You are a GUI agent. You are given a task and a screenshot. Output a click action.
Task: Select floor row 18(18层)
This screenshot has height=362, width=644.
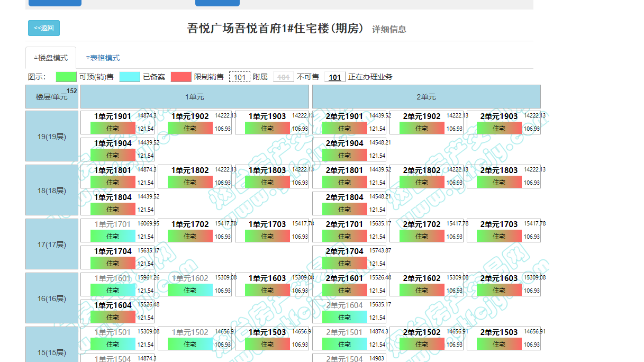tap(52, 190)
